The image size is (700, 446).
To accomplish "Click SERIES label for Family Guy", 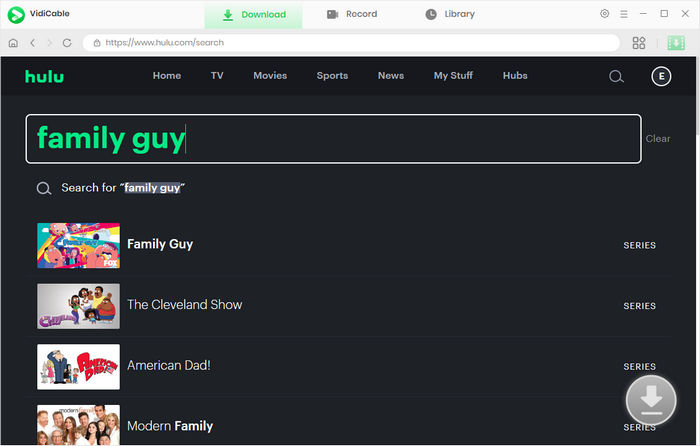I will pyautogui.click(x=639, y=246).
